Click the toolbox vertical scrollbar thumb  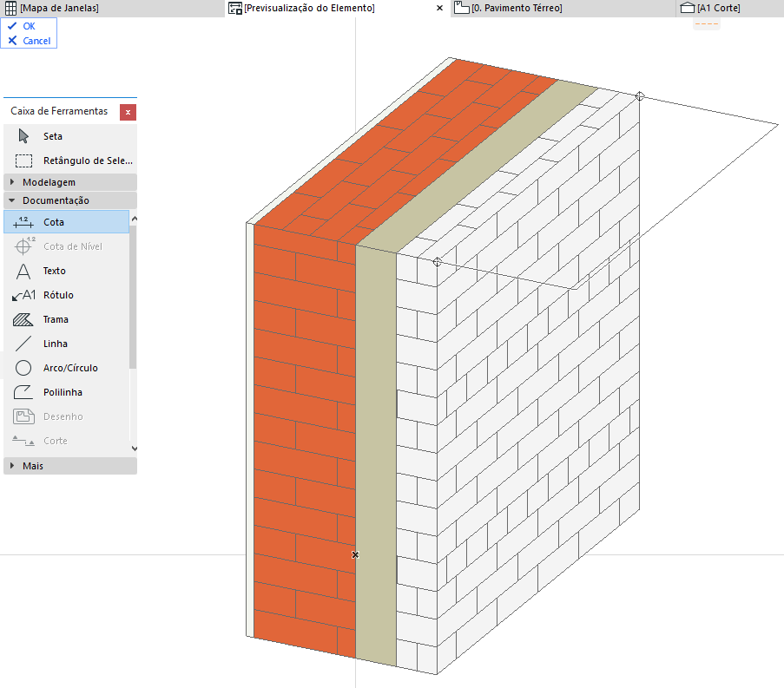click(133, 297)
